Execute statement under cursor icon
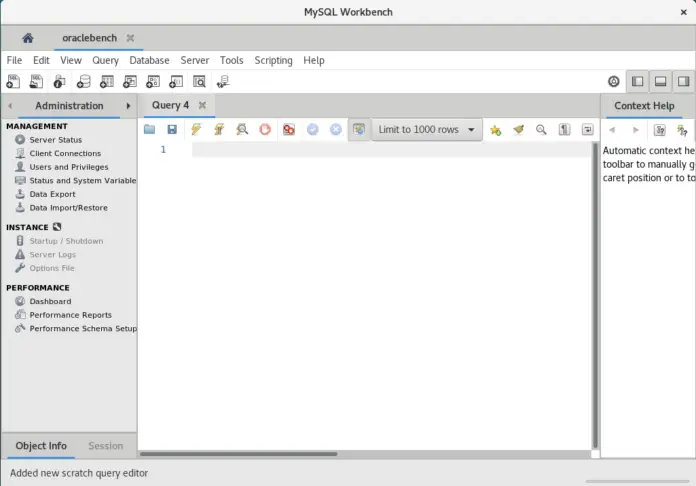The image size is (696, 486). (x=219, y=130)
